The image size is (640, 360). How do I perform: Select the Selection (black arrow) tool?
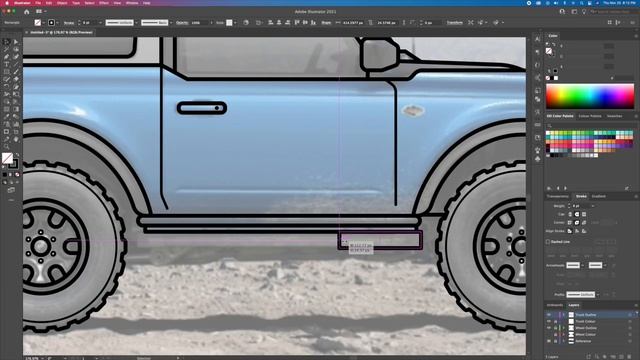point(7,42)
